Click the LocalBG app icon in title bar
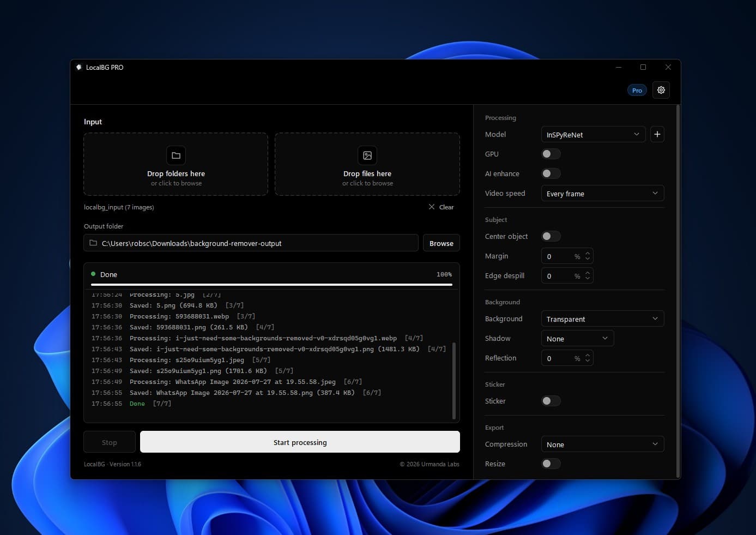Viewport: 756px width, 535px height. [x=78, y=67]
